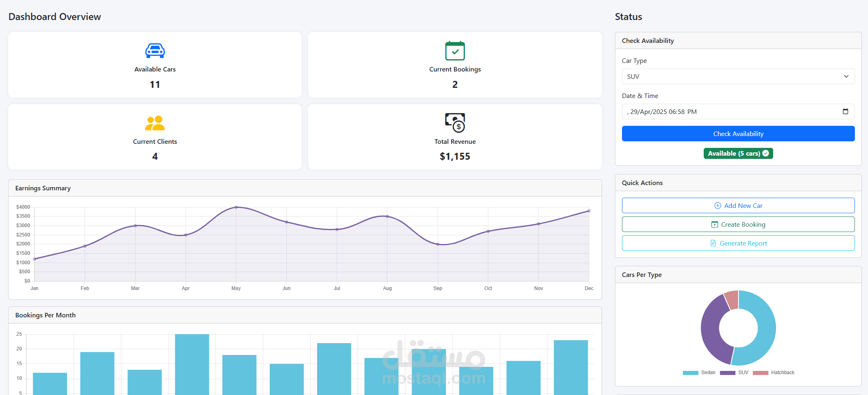Image resolution: width=868 pixels, height=395 pixels.
Task: Toggle the SUV legend swatch
Action: [727, 373]
